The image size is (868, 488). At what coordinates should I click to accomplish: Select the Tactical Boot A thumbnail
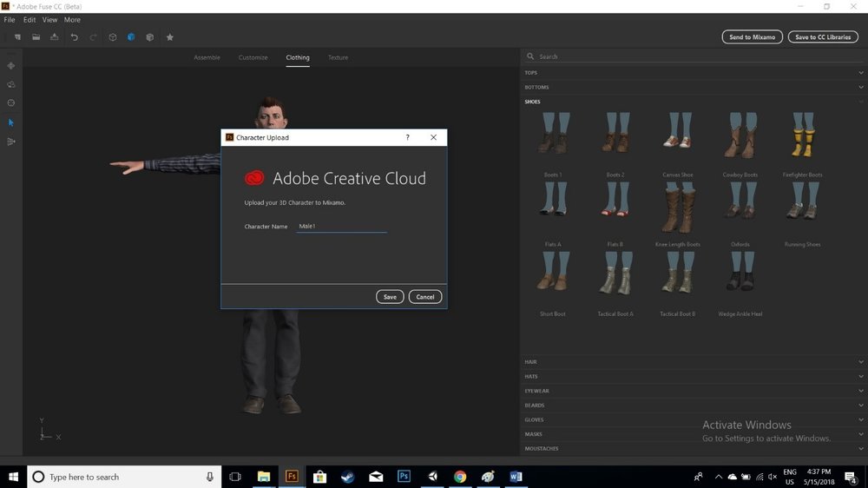(x=615, y=273)
